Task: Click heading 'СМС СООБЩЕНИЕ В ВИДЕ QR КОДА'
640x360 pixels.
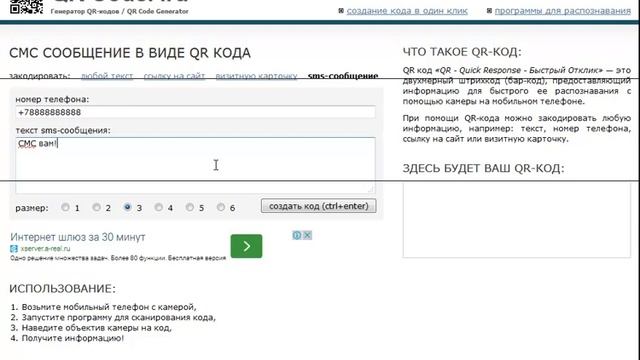Action: click(x=130, y=53)
